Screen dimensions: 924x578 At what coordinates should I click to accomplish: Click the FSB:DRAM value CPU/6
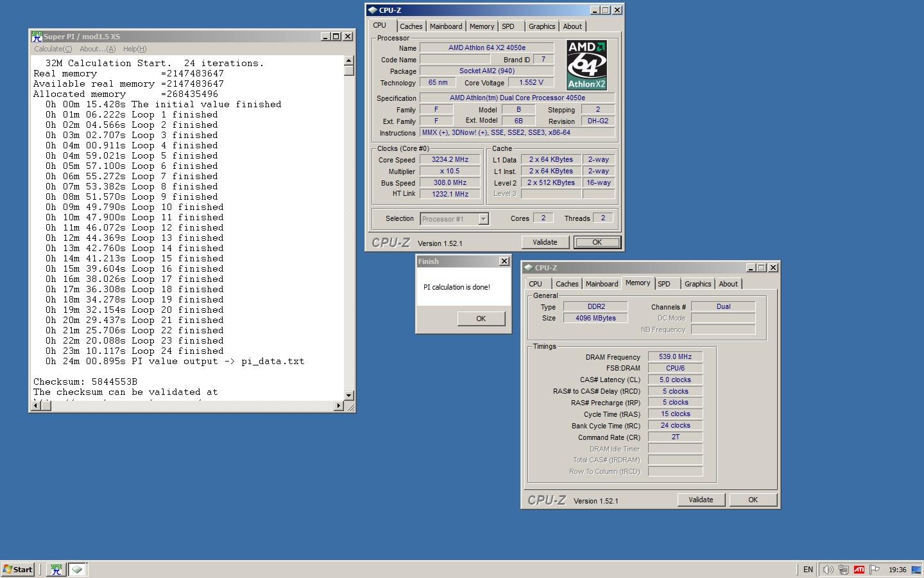click(x=675, y=368)
